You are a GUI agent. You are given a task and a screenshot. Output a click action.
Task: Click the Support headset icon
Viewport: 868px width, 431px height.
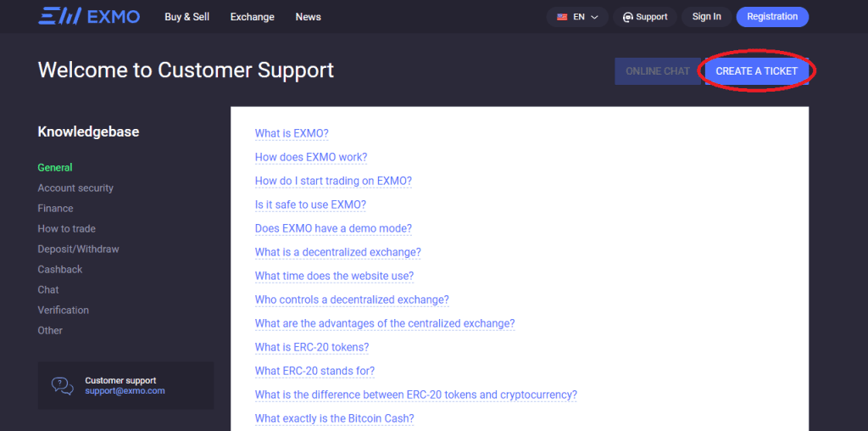(x=628, y=17)
